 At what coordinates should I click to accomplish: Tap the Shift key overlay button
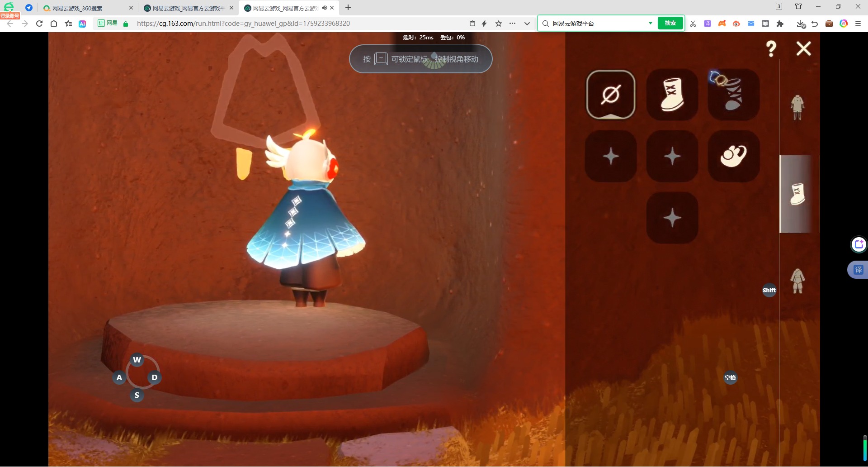click(x=769, y=291)
